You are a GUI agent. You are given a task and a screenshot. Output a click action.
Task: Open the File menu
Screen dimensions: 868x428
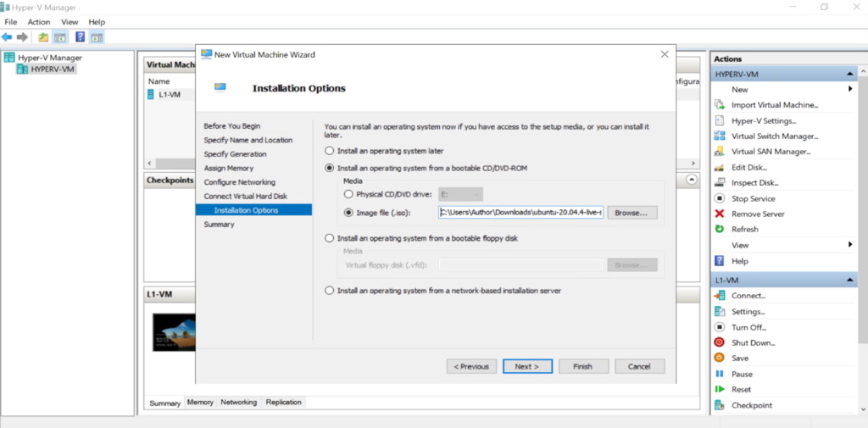11,22
